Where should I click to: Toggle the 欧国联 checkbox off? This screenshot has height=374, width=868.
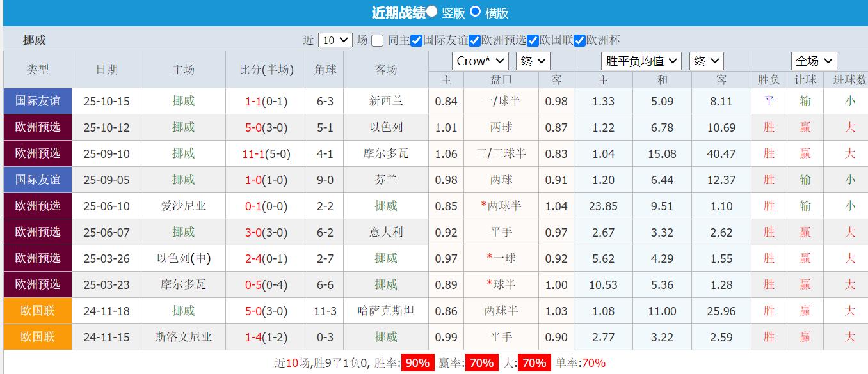coord(533,40)
